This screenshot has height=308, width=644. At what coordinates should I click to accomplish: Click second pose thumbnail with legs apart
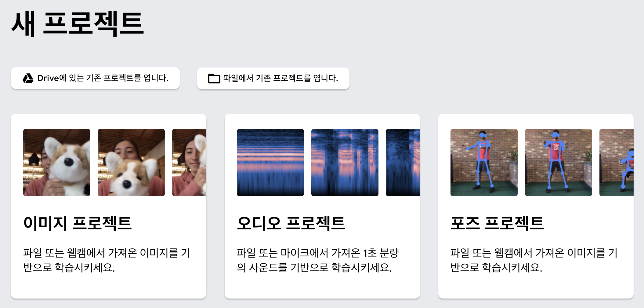coord(559,163)
